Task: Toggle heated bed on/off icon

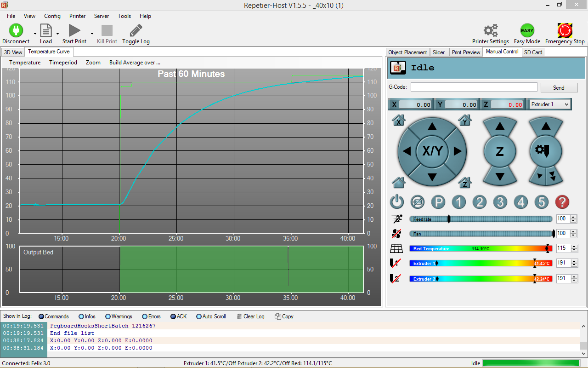Action: coord(396,248)
